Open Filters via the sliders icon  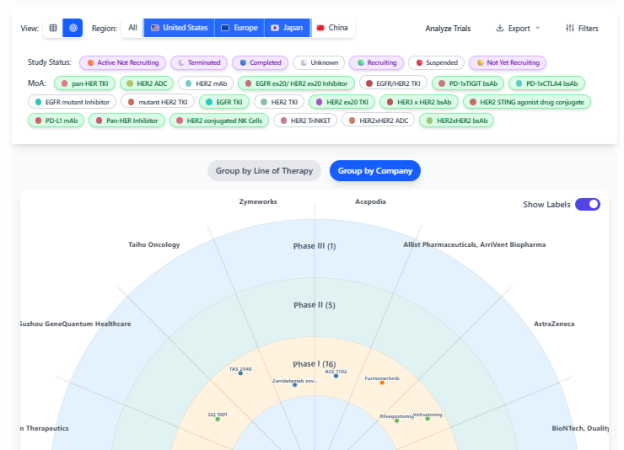pyautogui.click(x=570, y=28)
